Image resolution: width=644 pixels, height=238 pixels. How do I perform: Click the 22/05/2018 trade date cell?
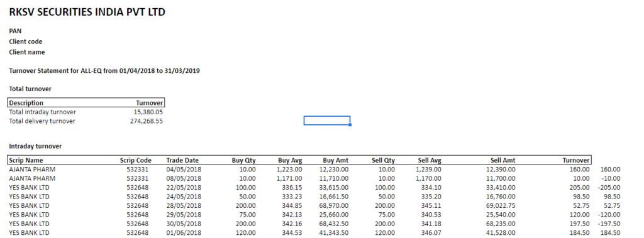click(184, 187)
